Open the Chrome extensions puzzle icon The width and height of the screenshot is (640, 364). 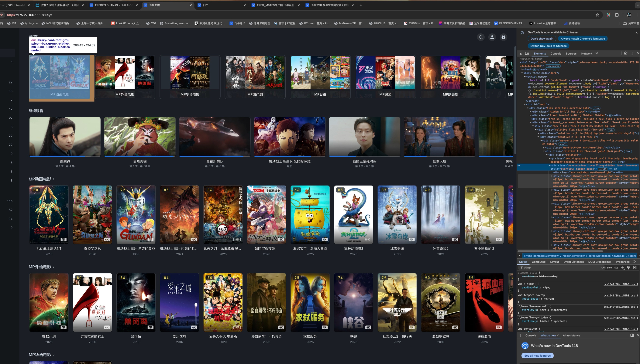tap(617, 15)
